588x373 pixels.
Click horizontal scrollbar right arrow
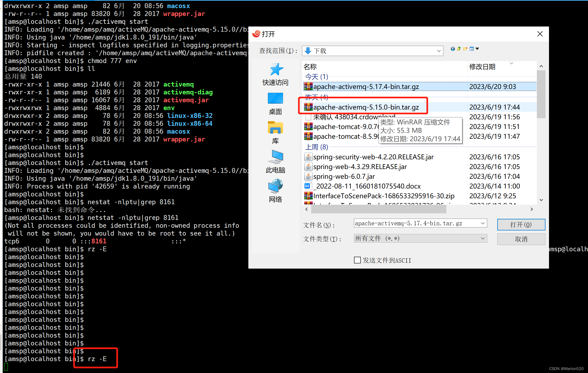coord(532,209)
